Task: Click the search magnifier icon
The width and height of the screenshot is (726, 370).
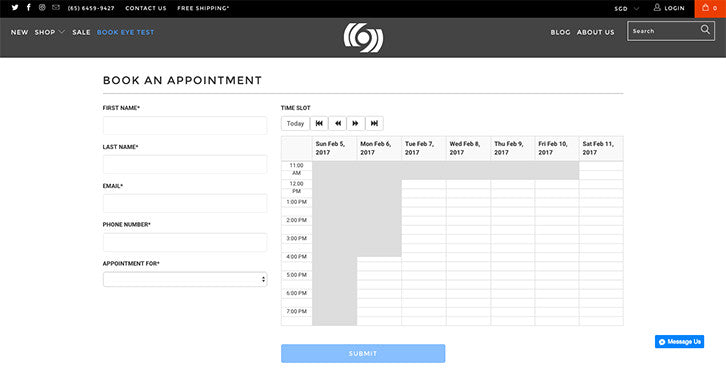Action: 705,30
